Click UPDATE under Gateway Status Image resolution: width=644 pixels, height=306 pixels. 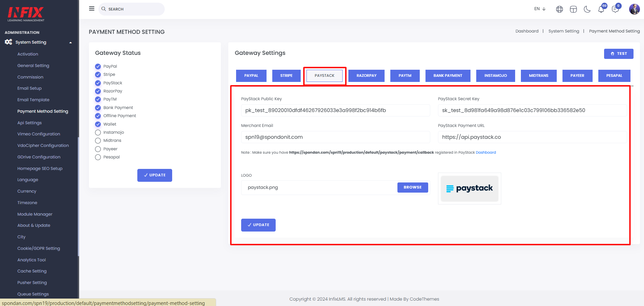coord(155,175)
